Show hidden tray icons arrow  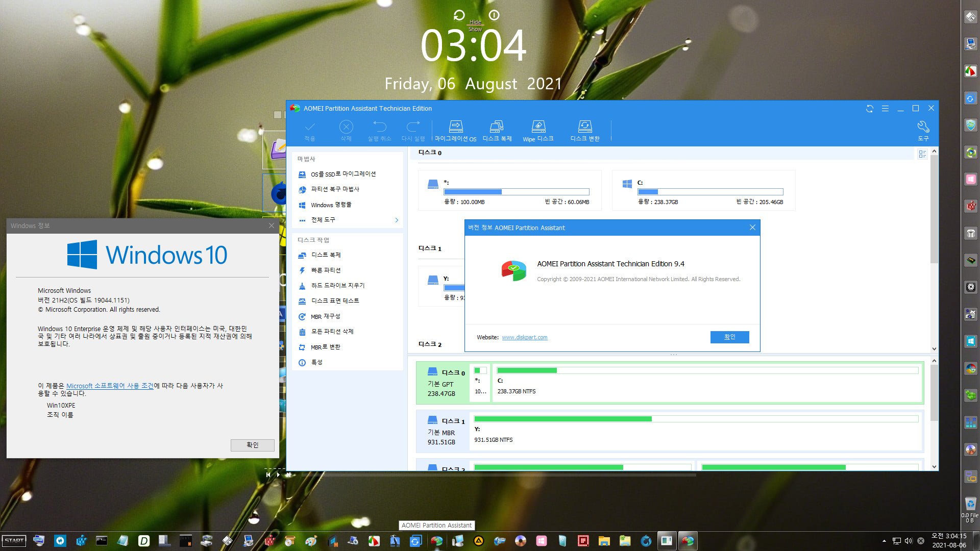(884, 541)
